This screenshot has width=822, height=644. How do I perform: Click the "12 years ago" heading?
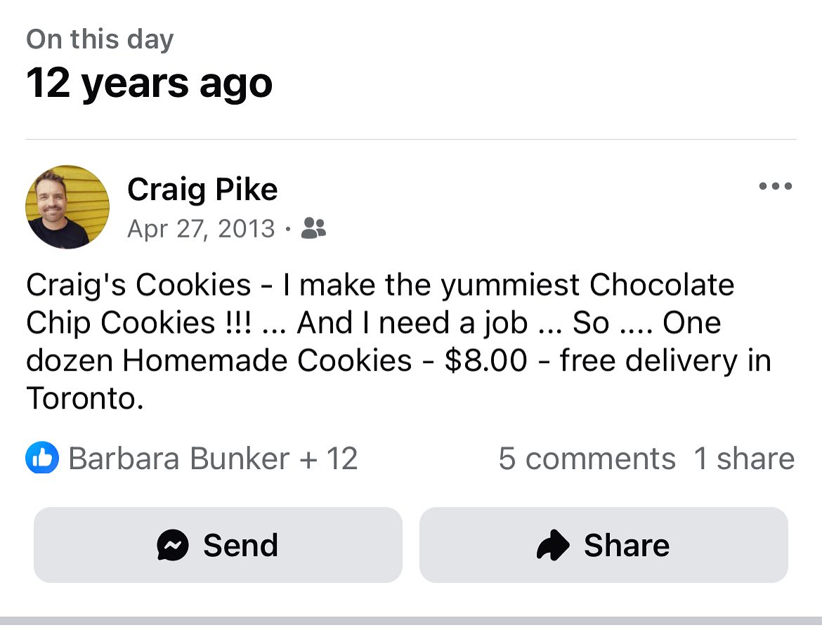(x=150, y=83)
